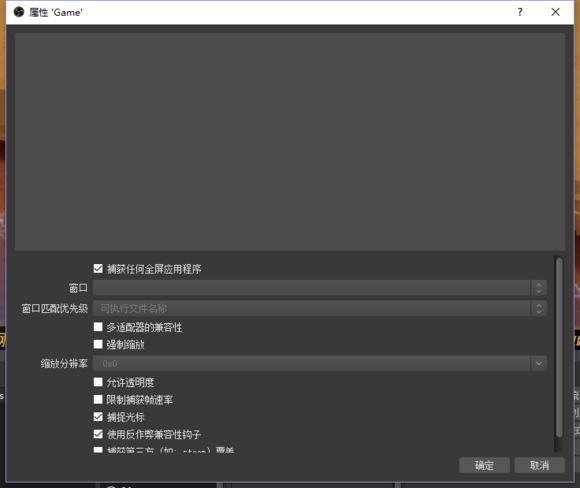Open the 窗口匹配优先级 dropdown

click(320, 308)
